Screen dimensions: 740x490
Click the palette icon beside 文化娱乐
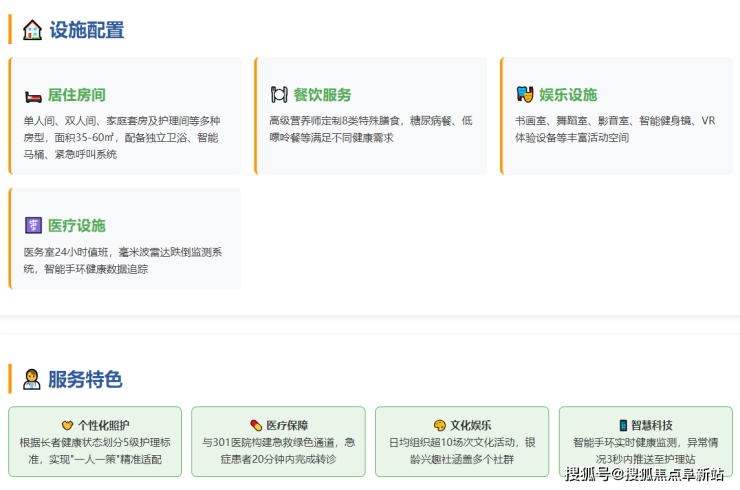(x=439, y=425)
